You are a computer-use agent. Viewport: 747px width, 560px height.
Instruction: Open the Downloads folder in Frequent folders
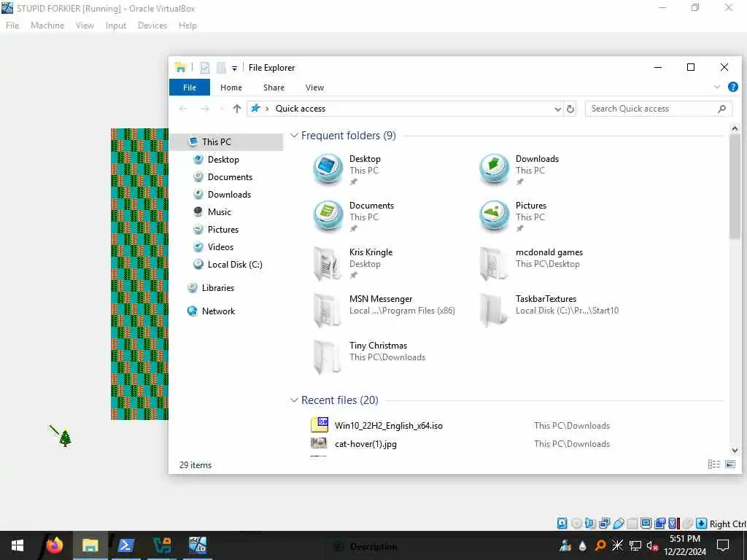click(519, 169)
